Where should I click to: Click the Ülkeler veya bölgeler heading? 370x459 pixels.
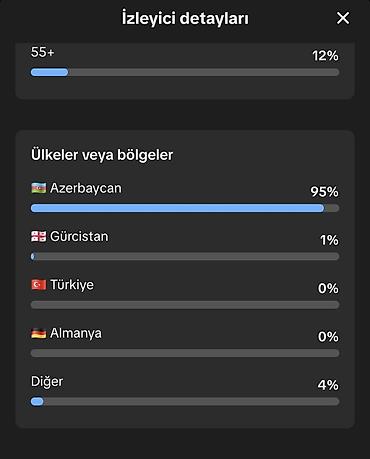[x=102, y=155]
